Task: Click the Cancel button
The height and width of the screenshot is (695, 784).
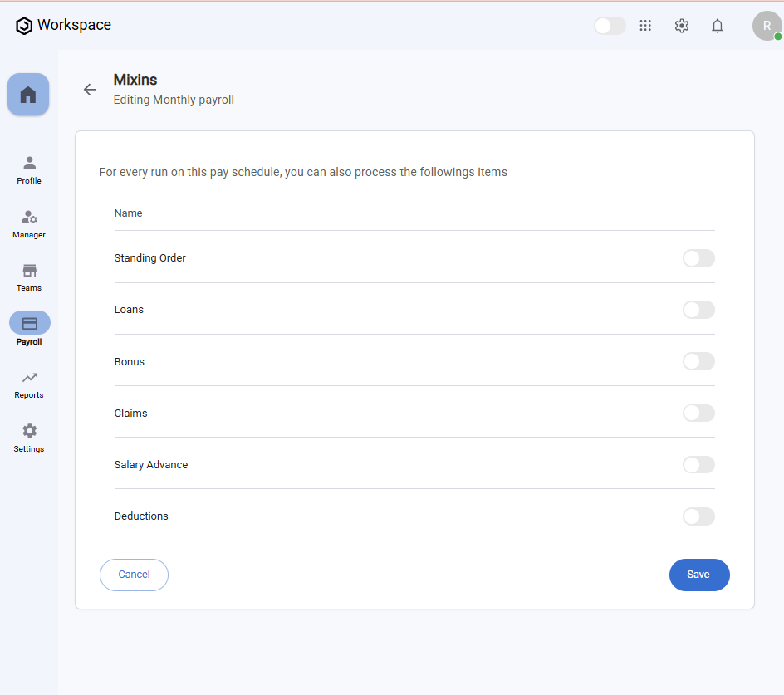Action: (x=134, y=575)
